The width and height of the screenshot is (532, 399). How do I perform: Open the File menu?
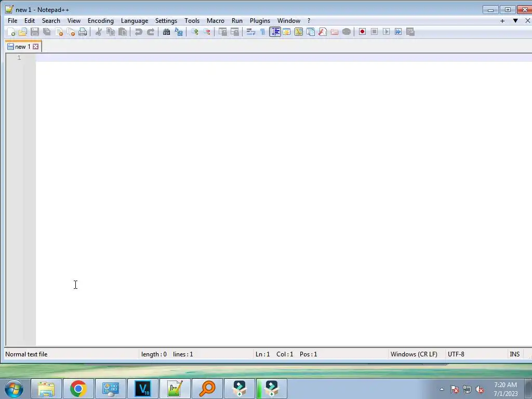coord(12,21)
